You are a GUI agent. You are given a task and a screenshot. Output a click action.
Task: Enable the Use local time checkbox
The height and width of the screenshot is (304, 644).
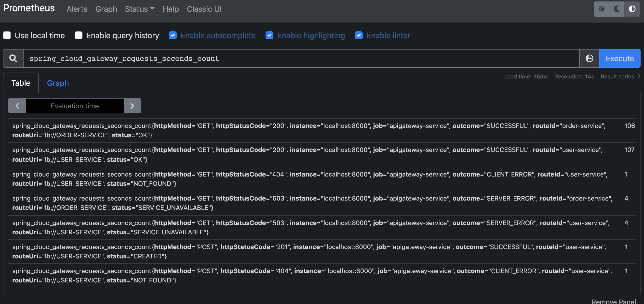click(7, 35)
